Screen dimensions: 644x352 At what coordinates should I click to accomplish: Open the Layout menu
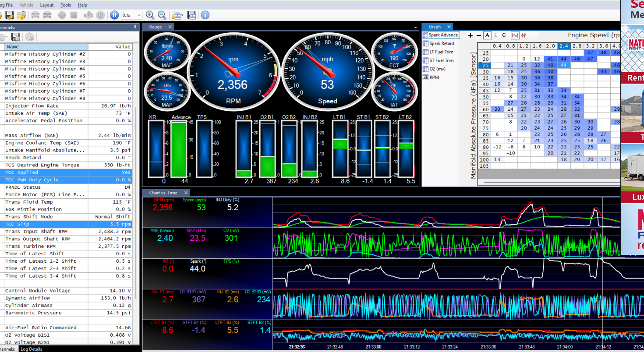(x=46, y=5)
